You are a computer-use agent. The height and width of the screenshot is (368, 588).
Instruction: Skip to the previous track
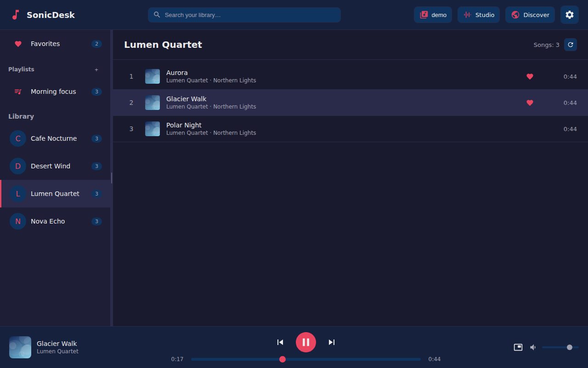[x=280, y=342]
